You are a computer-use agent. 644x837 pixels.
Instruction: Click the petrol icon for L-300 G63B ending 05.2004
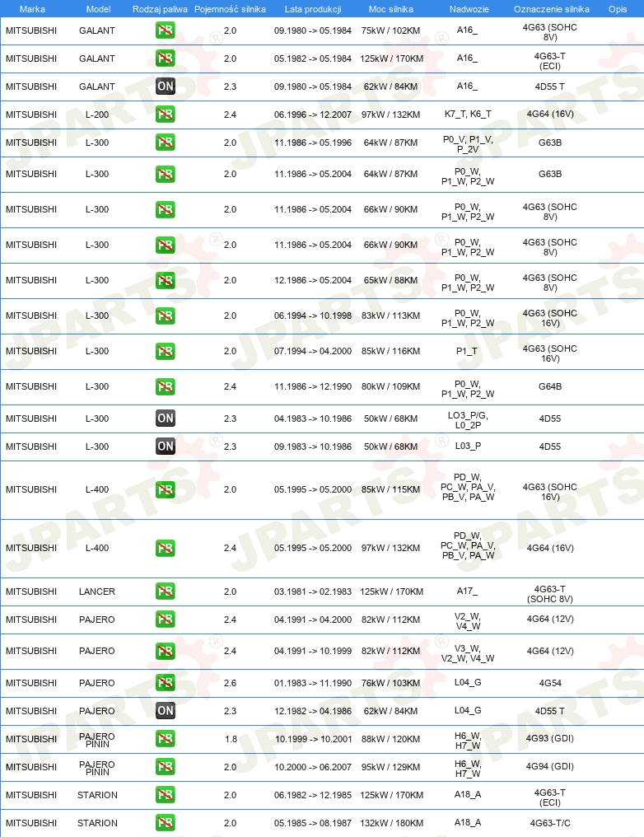click(x=166, y=174)
